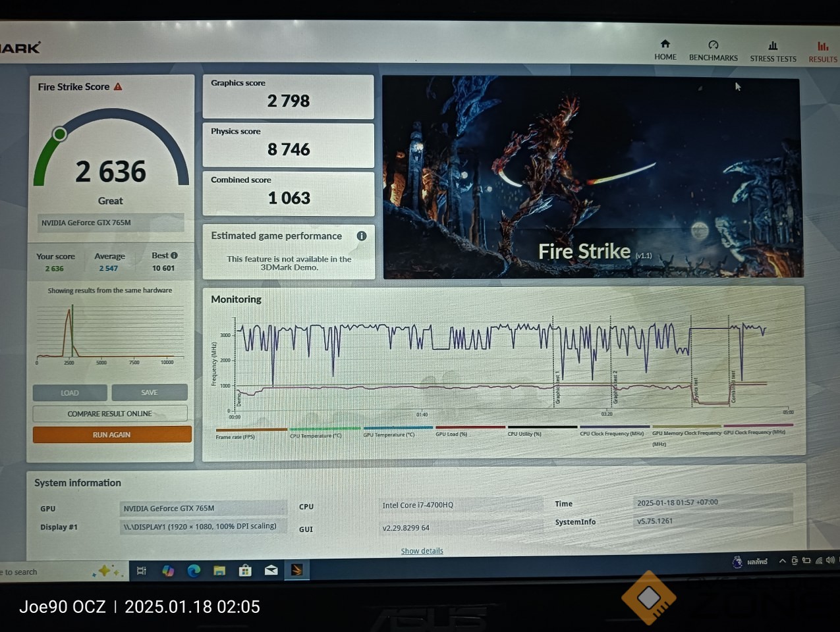The width and height of the screenshot is (840, 632).
Task: Click the LOAD button
Action: click(x=70, y=393)
